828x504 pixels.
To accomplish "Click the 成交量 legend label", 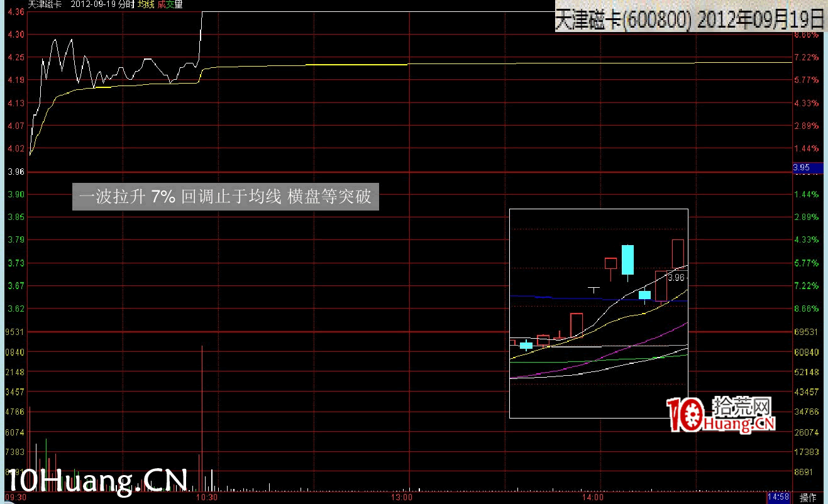I will [x=170, y=3].
